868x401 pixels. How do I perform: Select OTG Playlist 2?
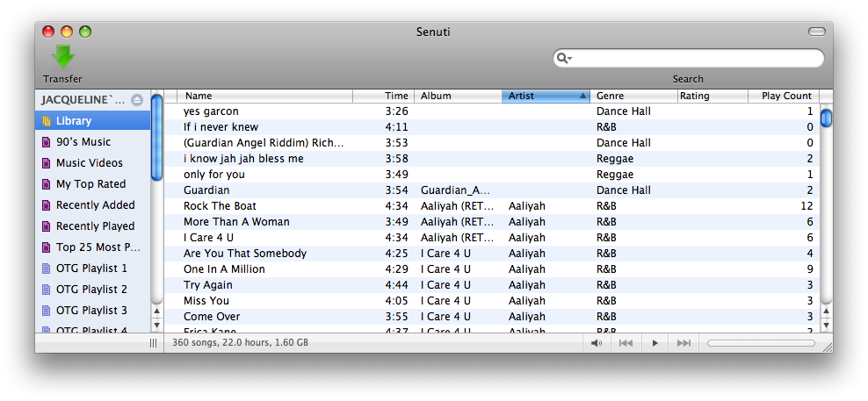91,290
